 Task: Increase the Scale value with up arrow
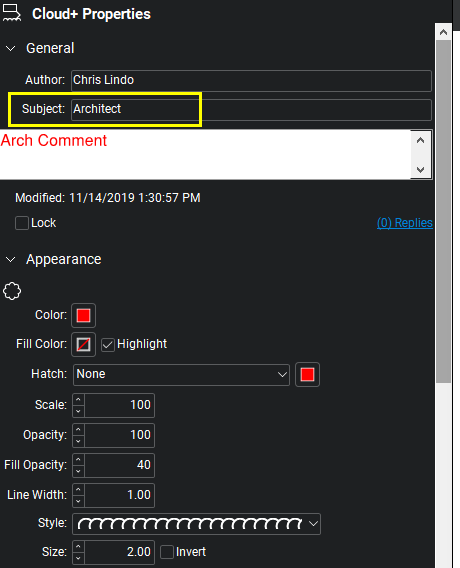coord(78,399)
